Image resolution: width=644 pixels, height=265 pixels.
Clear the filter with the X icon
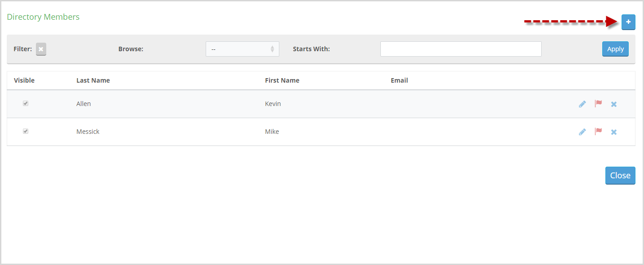click(41, 49)
